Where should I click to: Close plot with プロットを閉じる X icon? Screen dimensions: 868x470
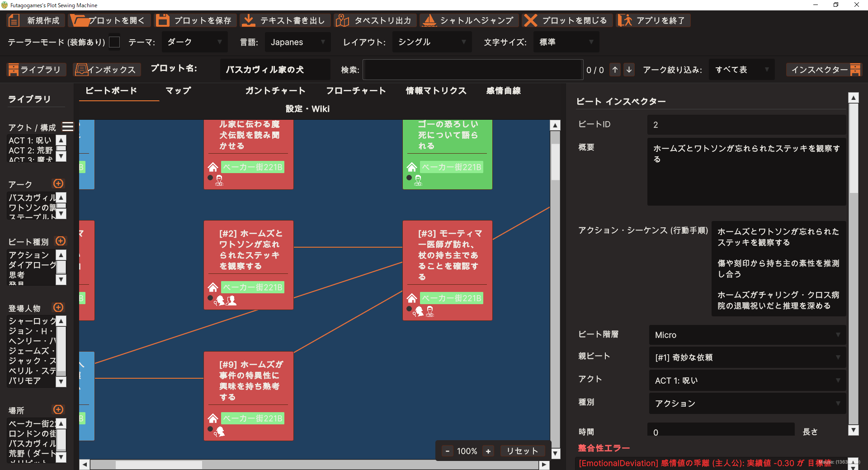point(530,20)
